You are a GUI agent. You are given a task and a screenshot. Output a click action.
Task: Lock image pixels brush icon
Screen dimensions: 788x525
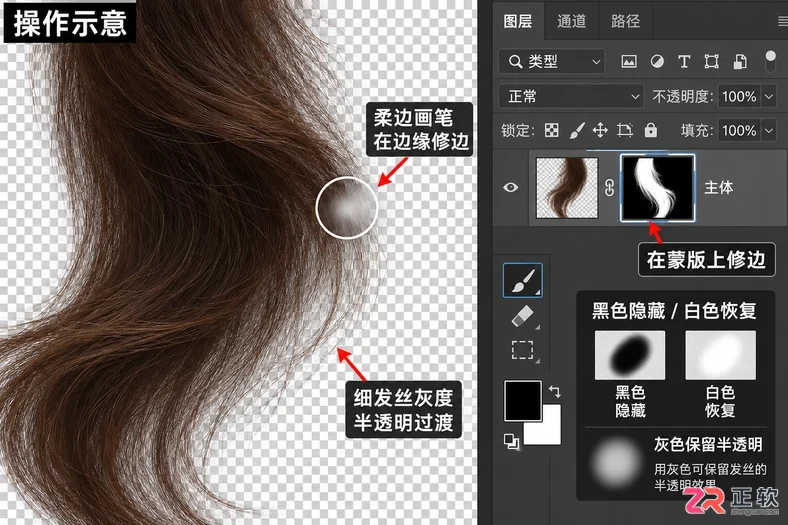576,131
